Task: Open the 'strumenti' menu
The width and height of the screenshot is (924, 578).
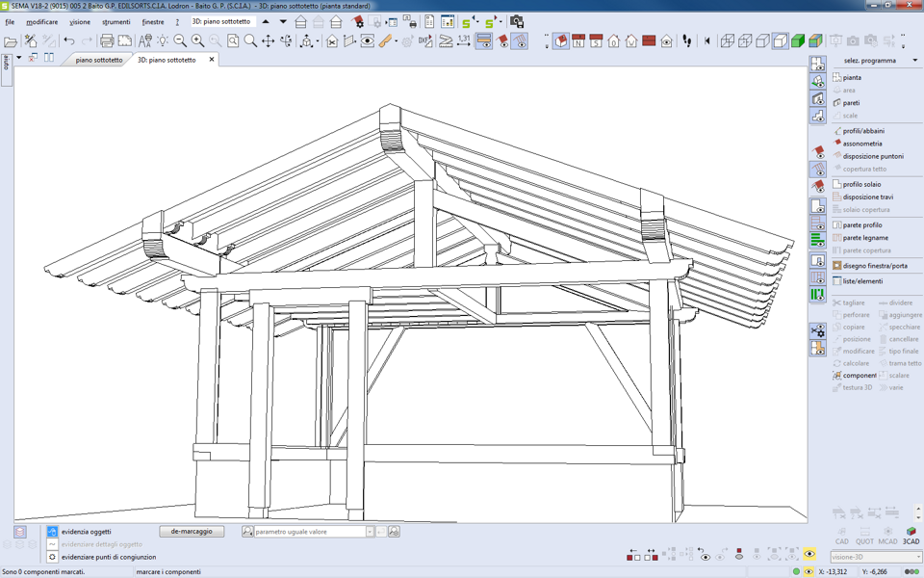Action: pyautogui.click(x=115, y=21)
